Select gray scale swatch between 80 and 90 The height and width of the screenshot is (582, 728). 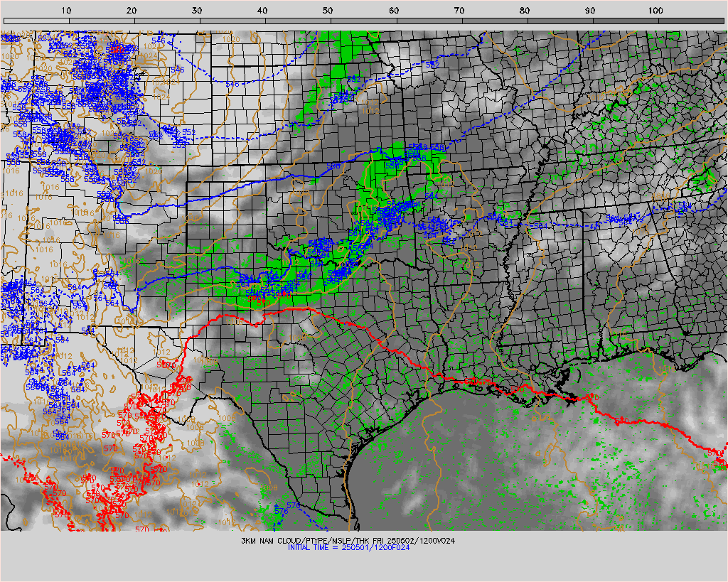[560, 21]
